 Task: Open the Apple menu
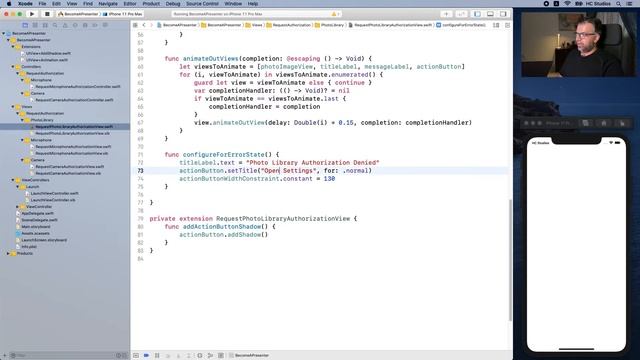coord(9,4)
